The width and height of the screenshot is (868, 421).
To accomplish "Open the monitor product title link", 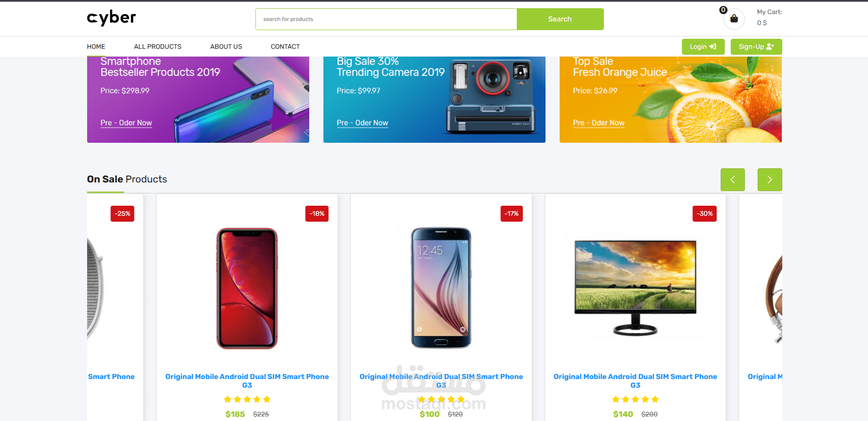I will pyautogui.click(x=635, y=381).
